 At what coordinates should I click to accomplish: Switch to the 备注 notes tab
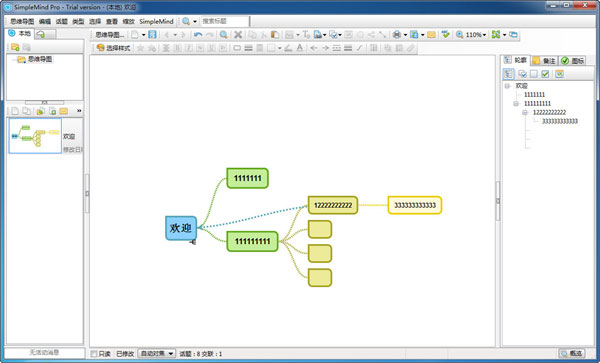pos(544,60)
